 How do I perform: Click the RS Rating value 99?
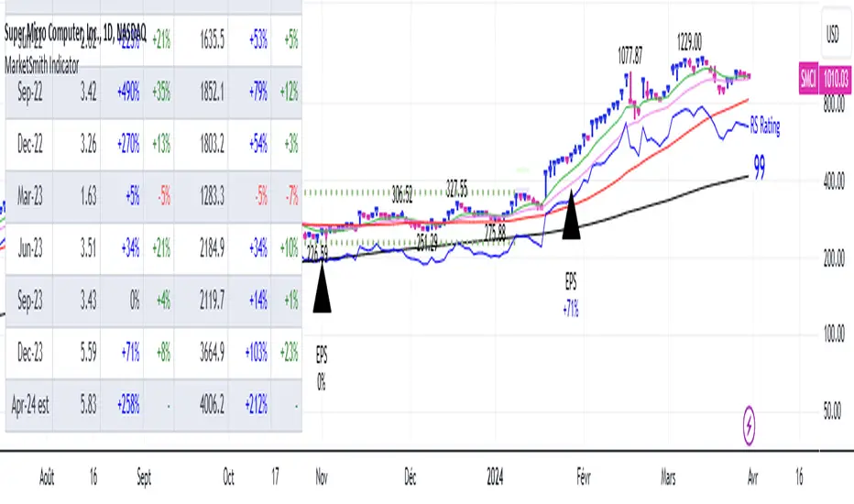[x=760, y=168]
